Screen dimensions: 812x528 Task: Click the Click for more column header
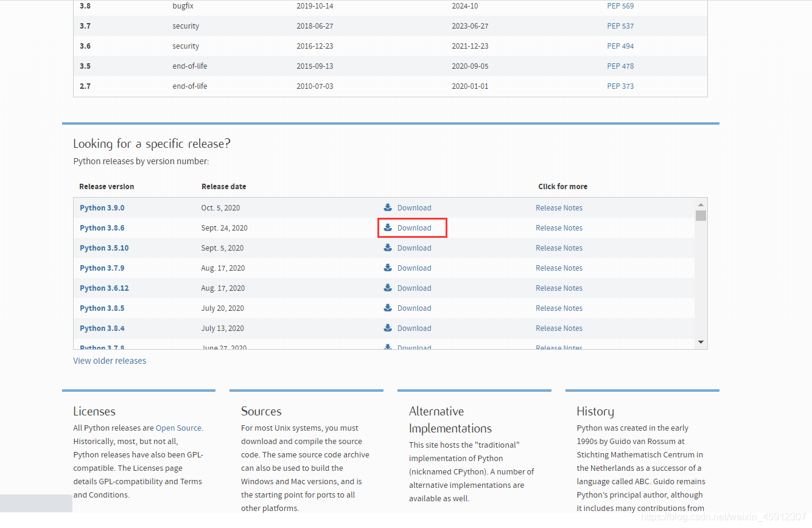pyautogui.click(x=563, y=187)
